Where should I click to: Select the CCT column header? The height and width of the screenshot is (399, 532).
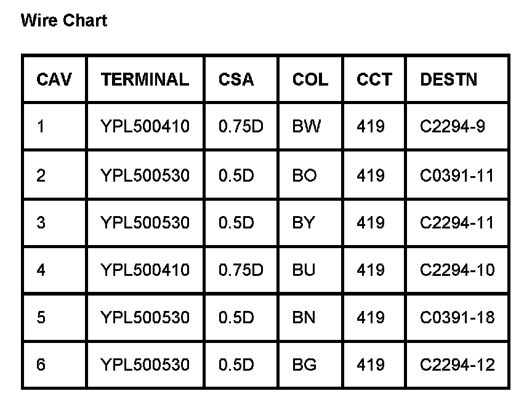(374, 79)
